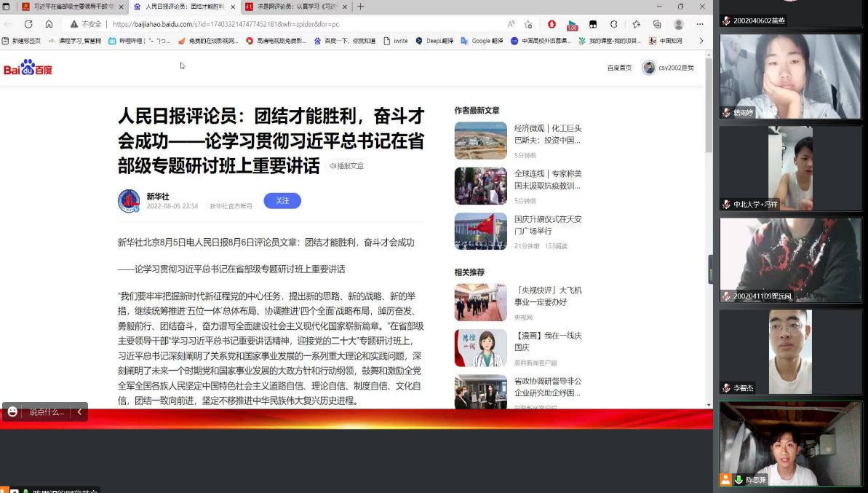Click the extension icon with 1.00 badge
This screenshot has width=868, height=493.
[572, 24]
